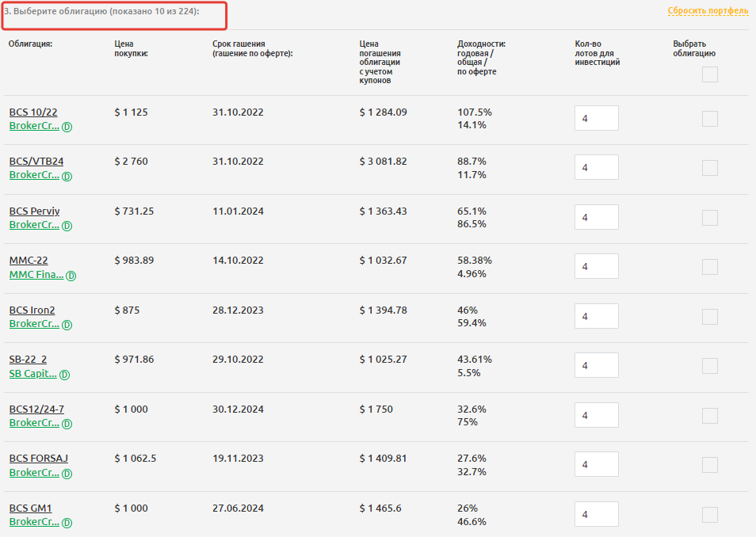Click the info icon in BCS/VTB24 row
Screen dimensions: 756x537
point(67,176)
